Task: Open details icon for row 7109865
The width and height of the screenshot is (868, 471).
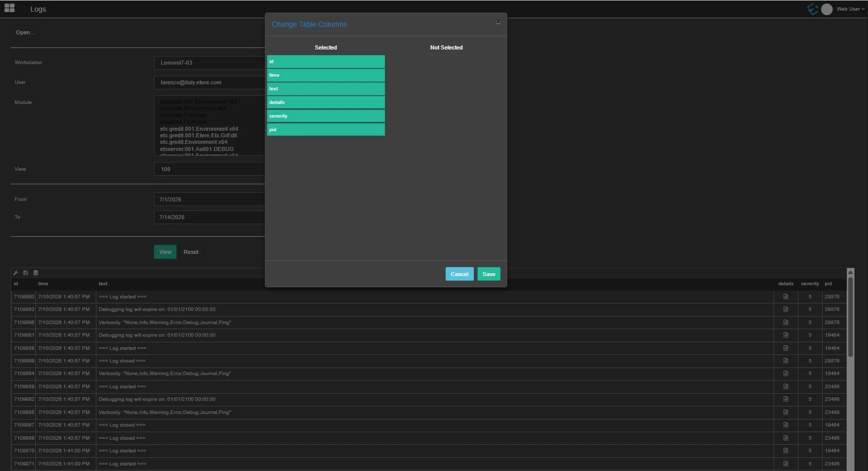Action: pos(786,412)
